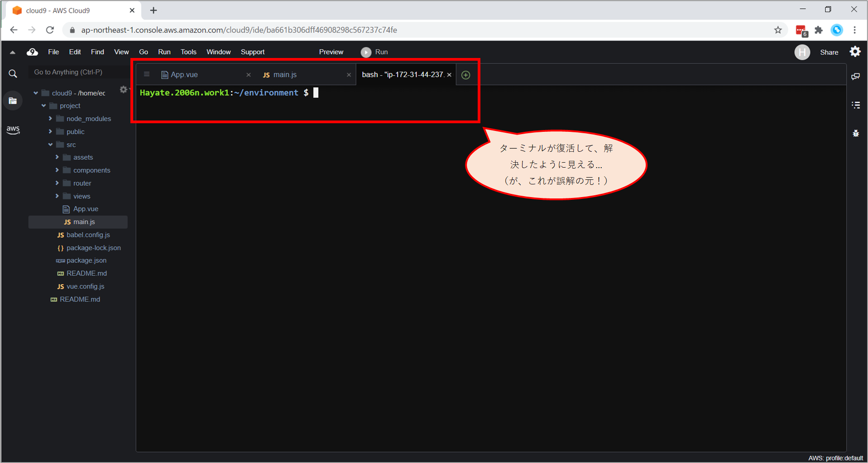This screenshot has height=463, width=868.
Task: Open the Collaborate panel icon
Action: pos(855,76)
